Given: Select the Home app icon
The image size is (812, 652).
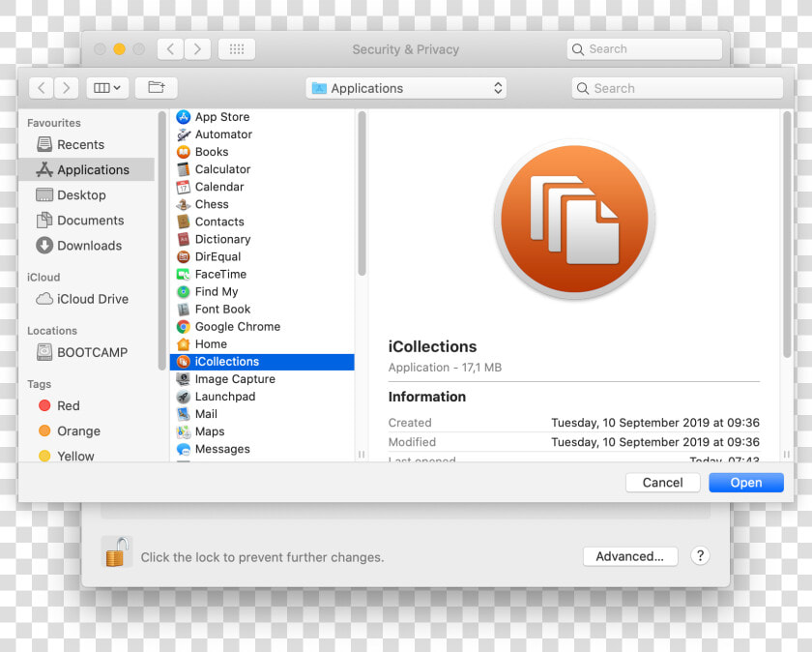Looking at the screenshot, I should (184, 344).
